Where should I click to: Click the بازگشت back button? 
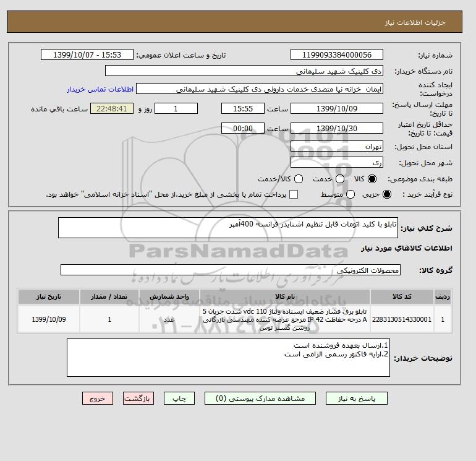(138, 399)
